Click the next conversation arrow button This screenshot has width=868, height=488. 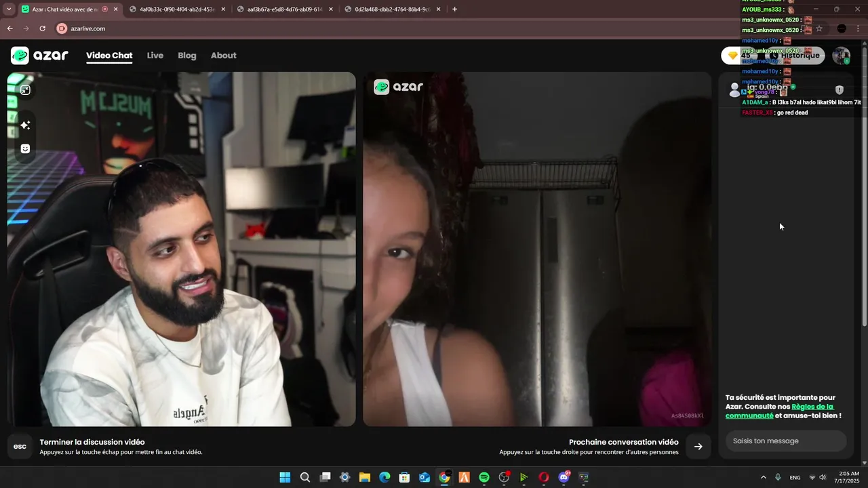click(x=698, y=446)
